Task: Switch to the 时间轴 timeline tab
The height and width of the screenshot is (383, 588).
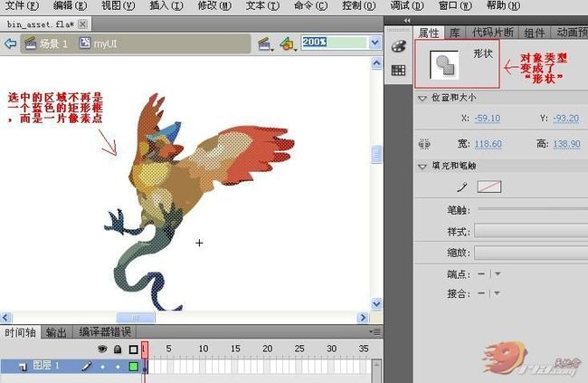Action: point(20,332)
